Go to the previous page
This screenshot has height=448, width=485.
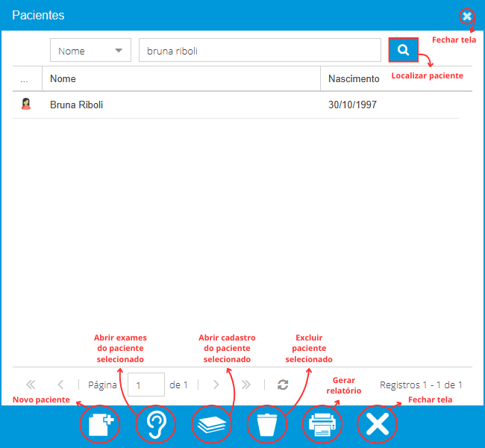tap(60, 385)
